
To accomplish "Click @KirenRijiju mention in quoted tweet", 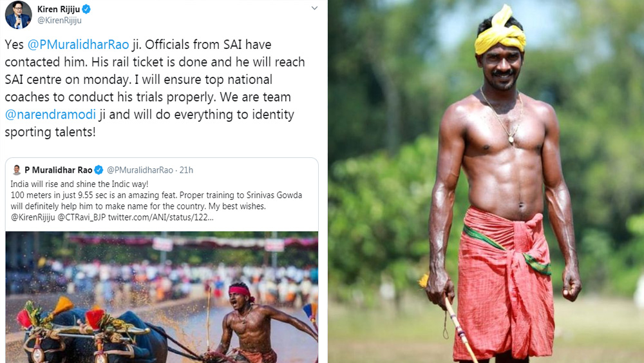I will pos(32,217).
